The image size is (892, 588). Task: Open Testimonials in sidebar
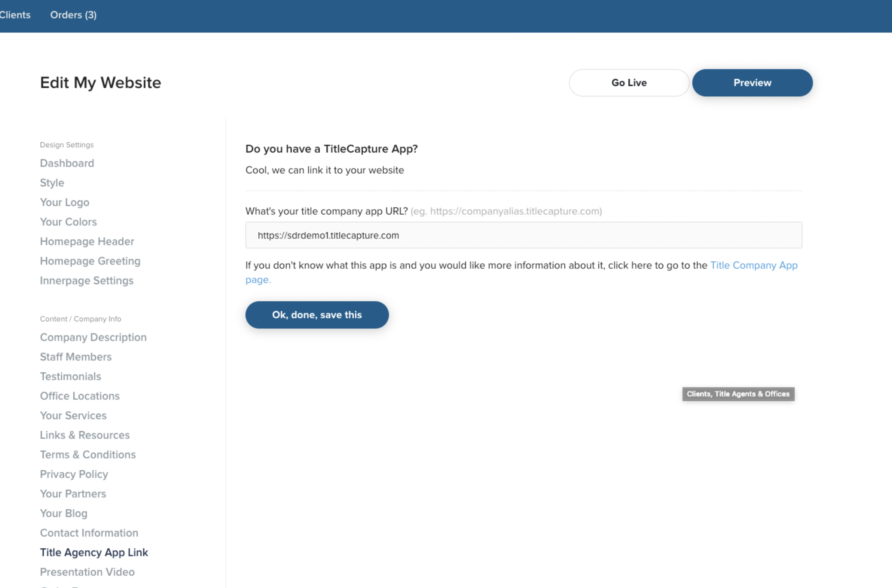(x=71, y=376)
